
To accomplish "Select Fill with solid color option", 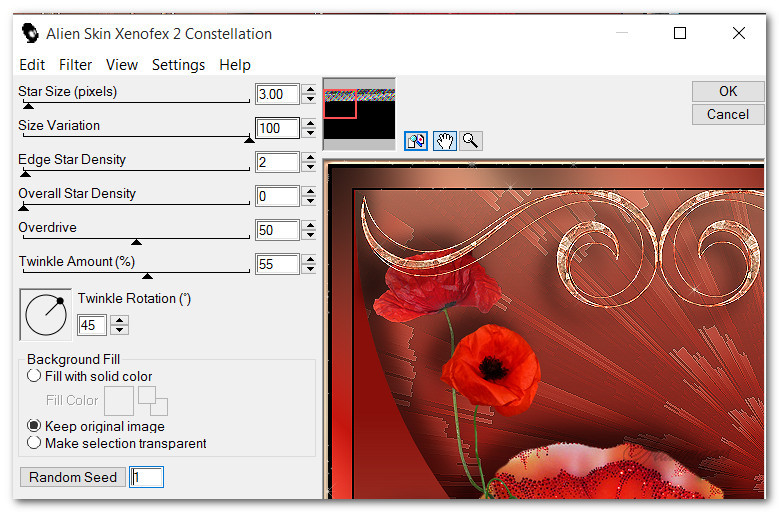I will click(x=34, y=377).
